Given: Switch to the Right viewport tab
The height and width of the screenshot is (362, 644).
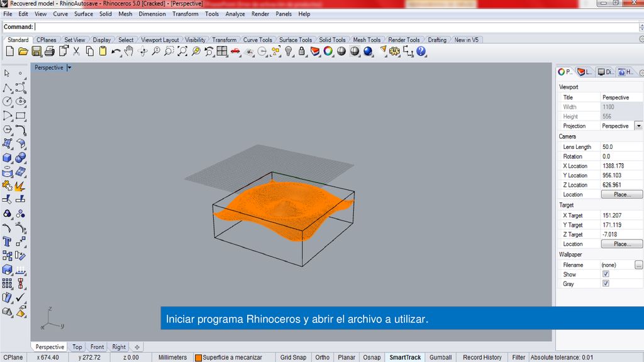Looking at the screenshot, I should 119,347.
